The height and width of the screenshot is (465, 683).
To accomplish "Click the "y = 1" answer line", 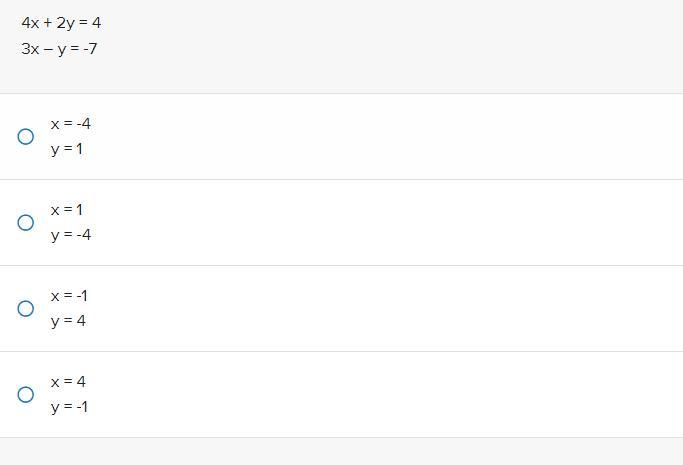I will [x=67, y=149].
